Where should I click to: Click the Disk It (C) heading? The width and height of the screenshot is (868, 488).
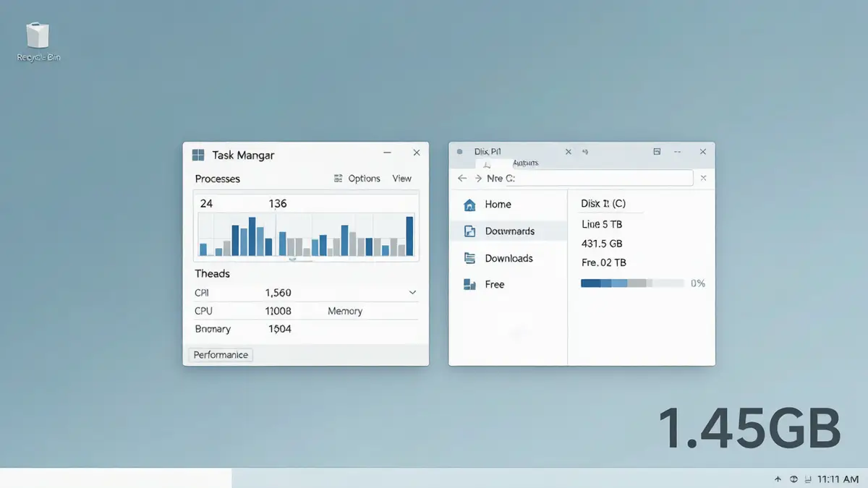pos(603,204)
